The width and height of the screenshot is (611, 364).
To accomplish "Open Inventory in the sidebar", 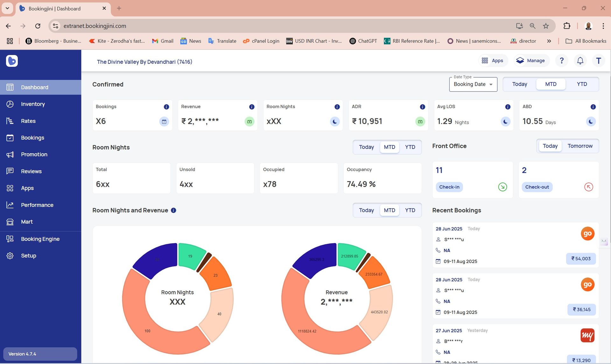I will coord(33,104).
